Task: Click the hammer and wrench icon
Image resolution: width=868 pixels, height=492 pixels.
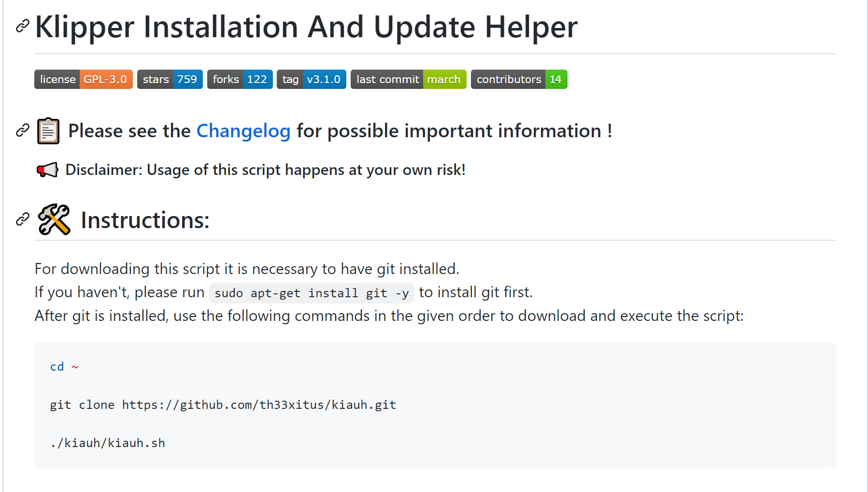Action: (54, 219)
